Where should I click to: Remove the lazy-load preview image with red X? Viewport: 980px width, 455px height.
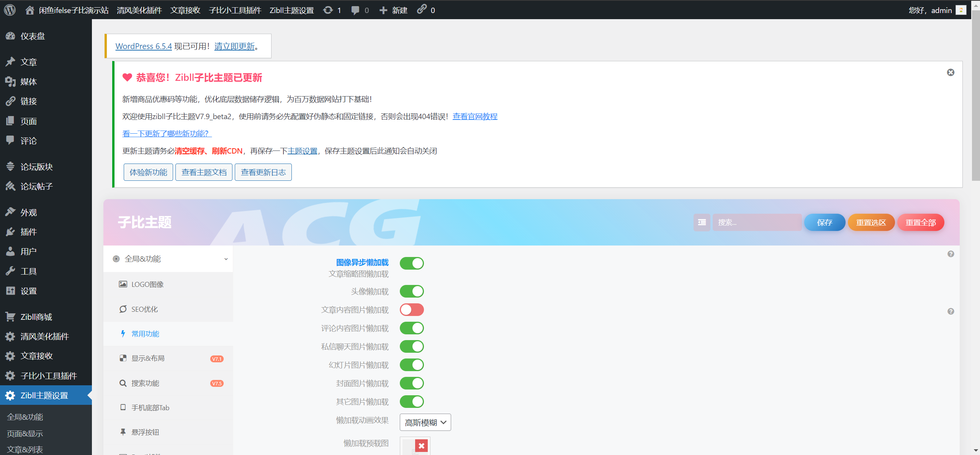pos(421,445)
